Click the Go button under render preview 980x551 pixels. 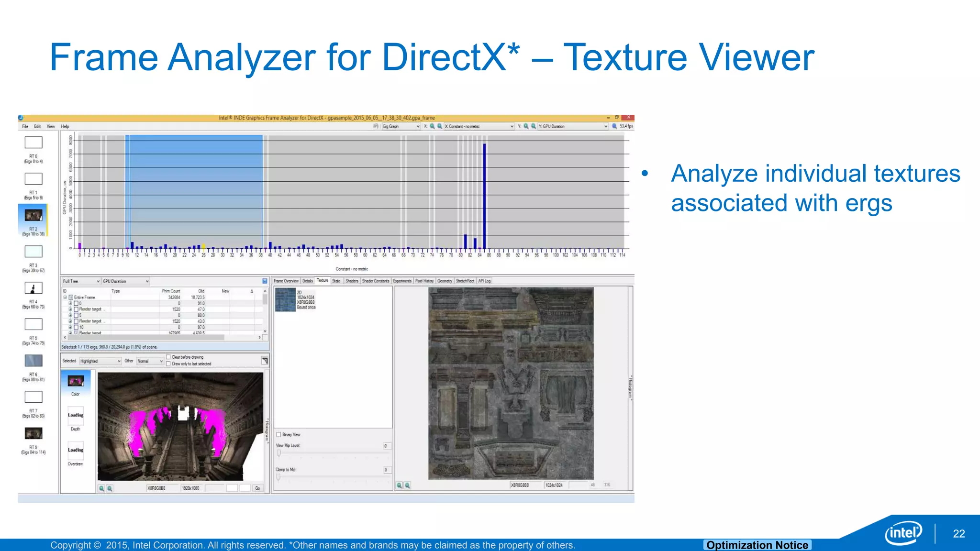point(257,488)
